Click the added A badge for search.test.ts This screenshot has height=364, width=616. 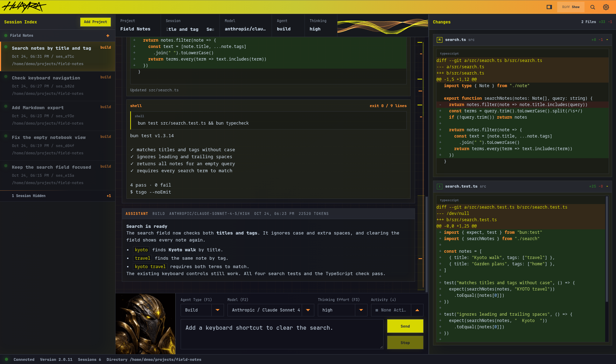click(439, 187)
